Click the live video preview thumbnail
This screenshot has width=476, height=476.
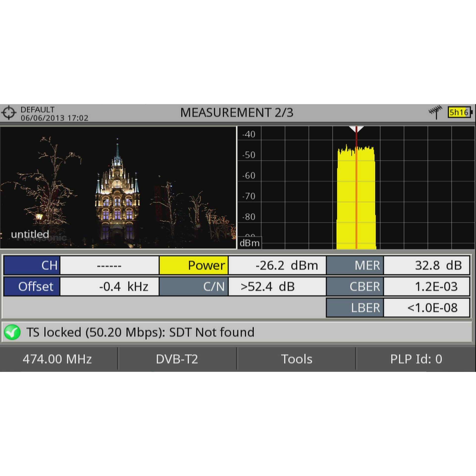(118, 187)
